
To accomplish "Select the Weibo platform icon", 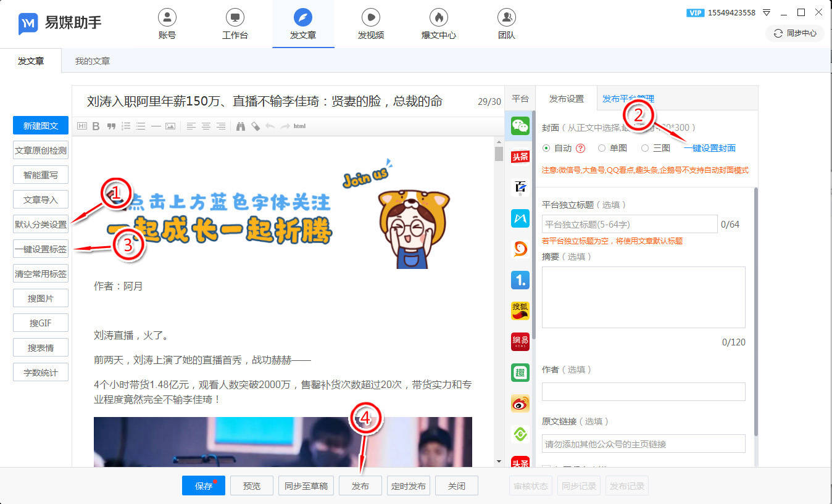I will tap(520, 403).
